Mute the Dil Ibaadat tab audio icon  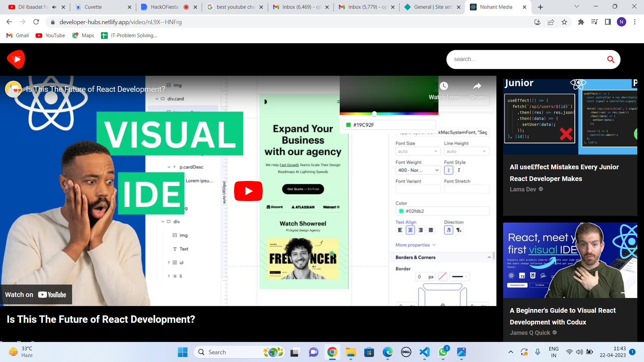(54, 7)
